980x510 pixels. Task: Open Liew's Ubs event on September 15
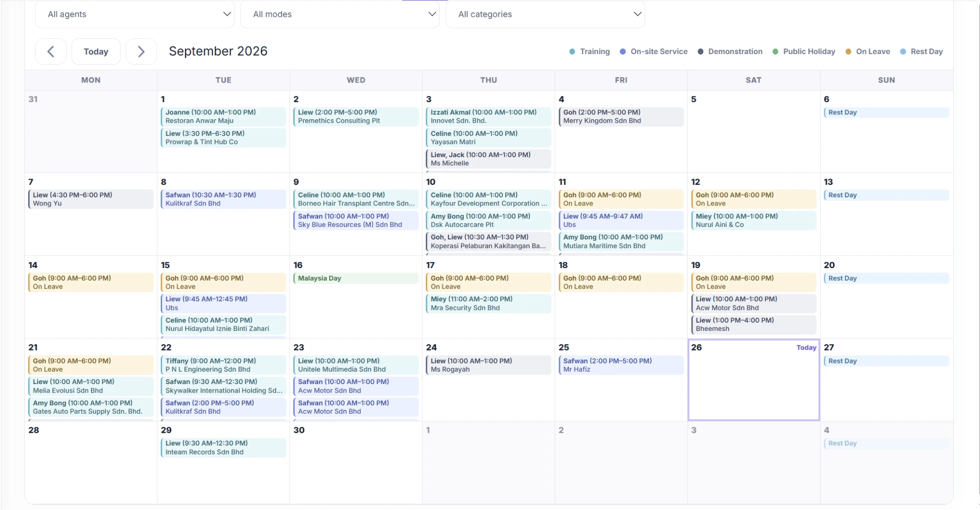click(223, 304)
